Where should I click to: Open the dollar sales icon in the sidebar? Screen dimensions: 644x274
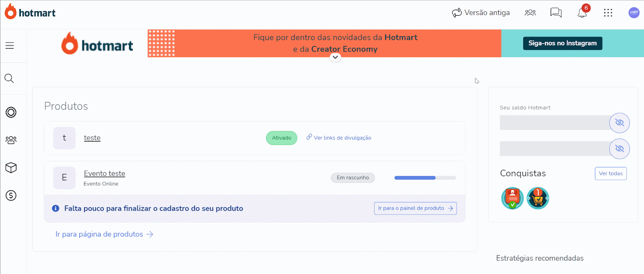click(11, 196)
